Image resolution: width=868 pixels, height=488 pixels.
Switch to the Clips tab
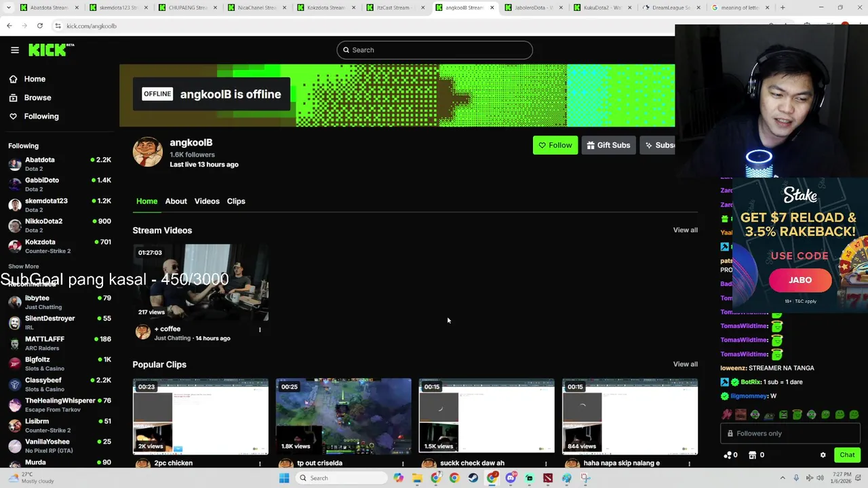point(236,201)
